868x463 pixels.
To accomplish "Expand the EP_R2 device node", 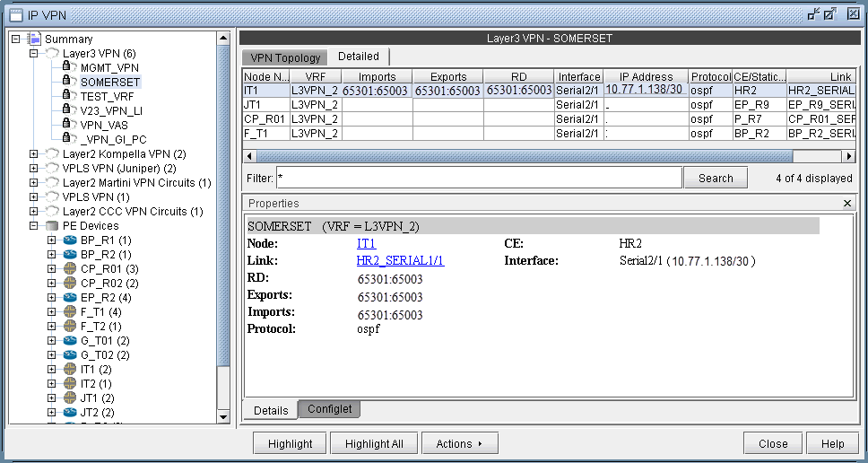I will [x=52, y=298].
